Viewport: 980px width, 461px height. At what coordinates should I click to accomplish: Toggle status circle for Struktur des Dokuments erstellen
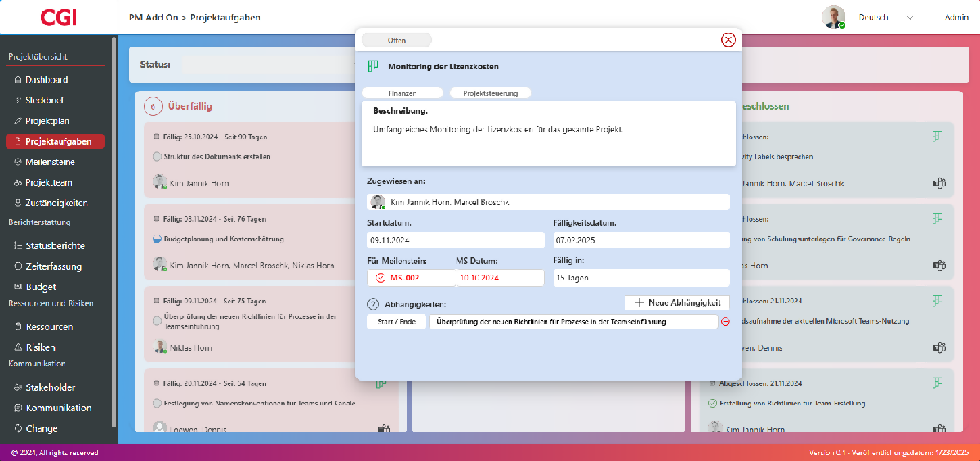click(x=157, y=157)
